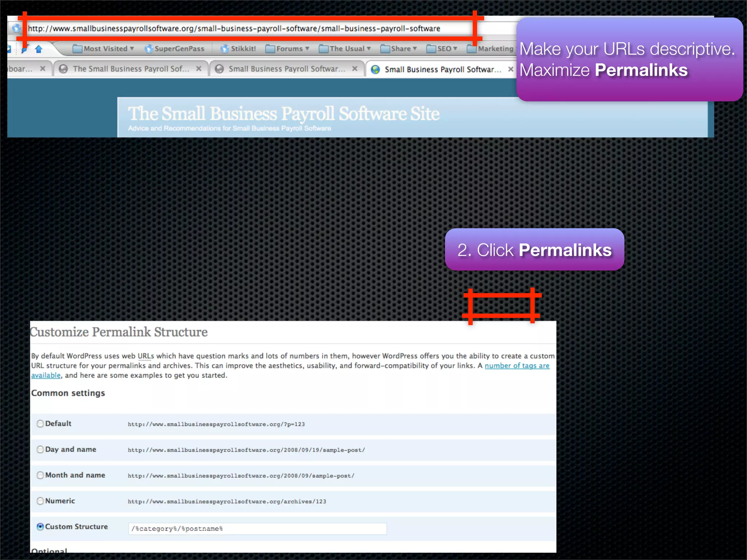Screen dimensions: 747x560
Task: Select the Numeric permalink radio button
Action: [x=40, y=501]
